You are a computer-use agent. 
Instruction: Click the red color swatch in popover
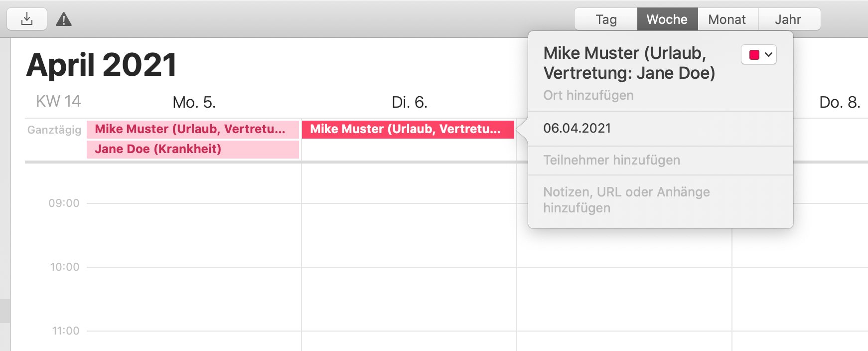coord(754,54)
